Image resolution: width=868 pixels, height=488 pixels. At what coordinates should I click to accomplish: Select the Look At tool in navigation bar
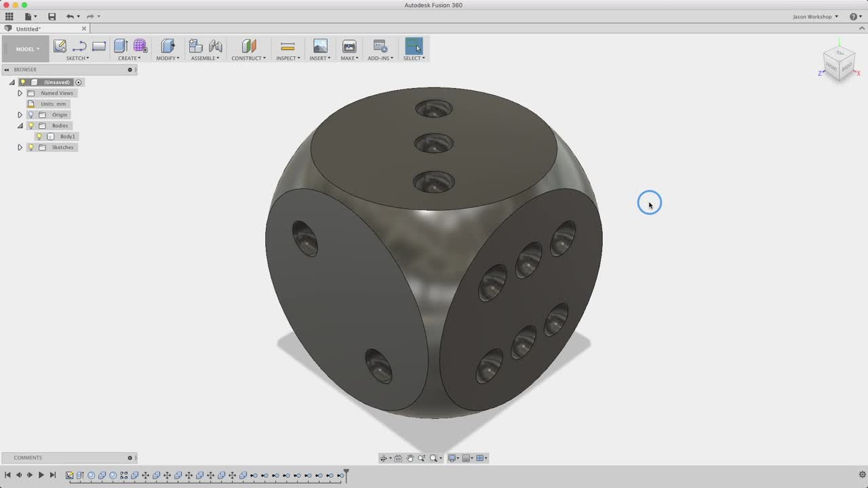point(398,458)
